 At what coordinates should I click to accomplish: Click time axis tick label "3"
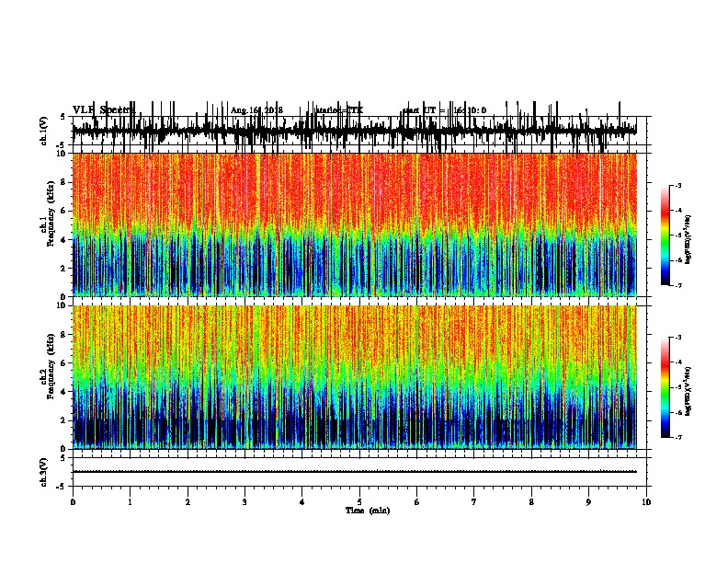(x=245, y=502)
